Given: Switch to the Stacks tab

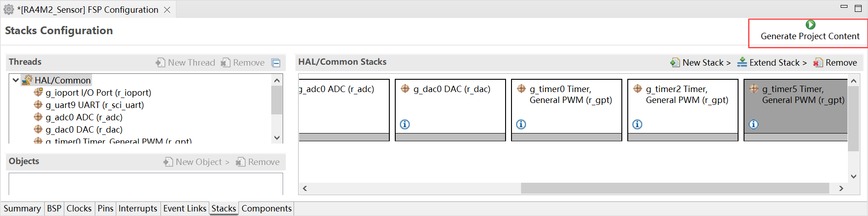Looking at the screenshot, I should tap(224, 208).
